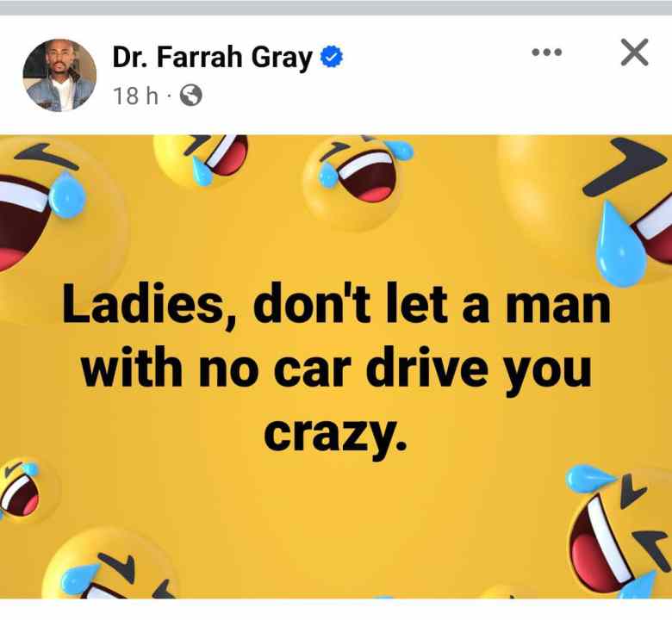
Task: Click the globe public audience icon
Action: [190, 95]
